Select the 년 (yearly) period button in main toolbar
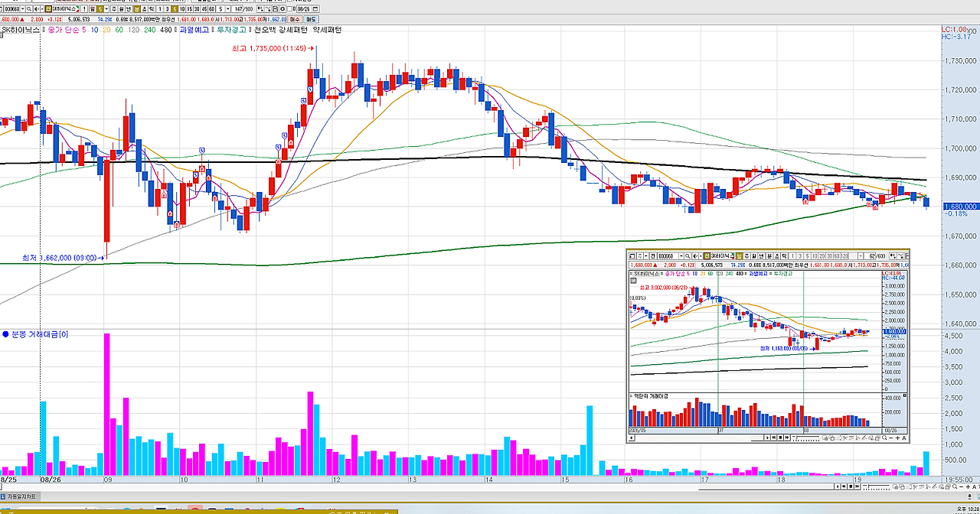Viewport: 980px width, 514px height. pyautogui.click(x=128, y=9)
